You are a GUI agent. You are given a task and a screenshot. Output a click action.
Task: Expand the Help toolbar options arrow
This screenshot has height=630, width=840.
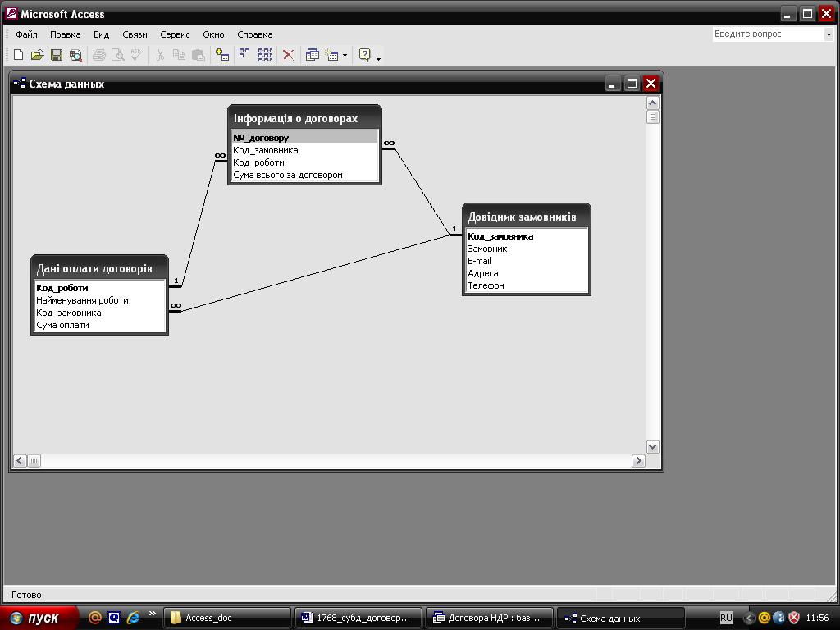click(378, 57)
